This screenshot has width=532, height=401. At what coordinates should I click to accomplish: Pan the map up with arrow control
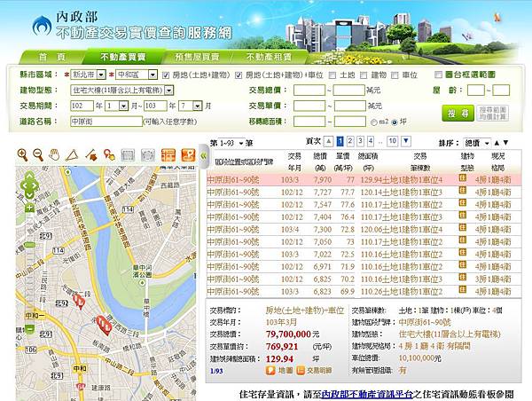[x=29, y=176]
